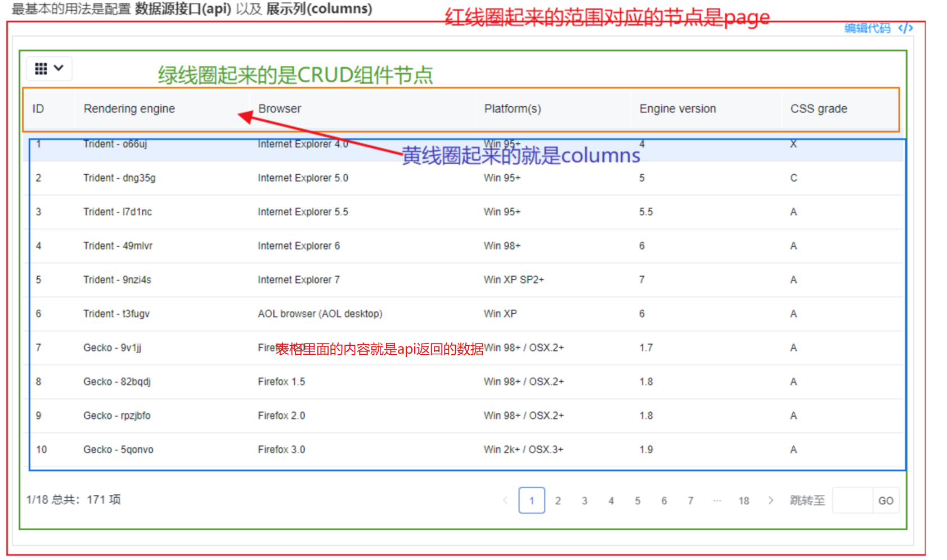Select the Gecko - 9v1jj cell

coord(113,347)
